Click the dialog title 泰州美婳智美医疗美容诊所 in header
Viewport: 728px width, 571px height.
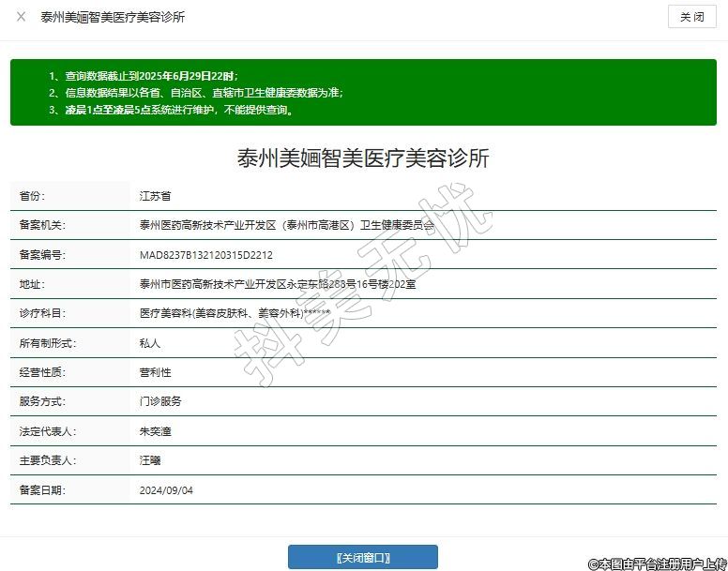pyautogui.click(x=113, y=18)
